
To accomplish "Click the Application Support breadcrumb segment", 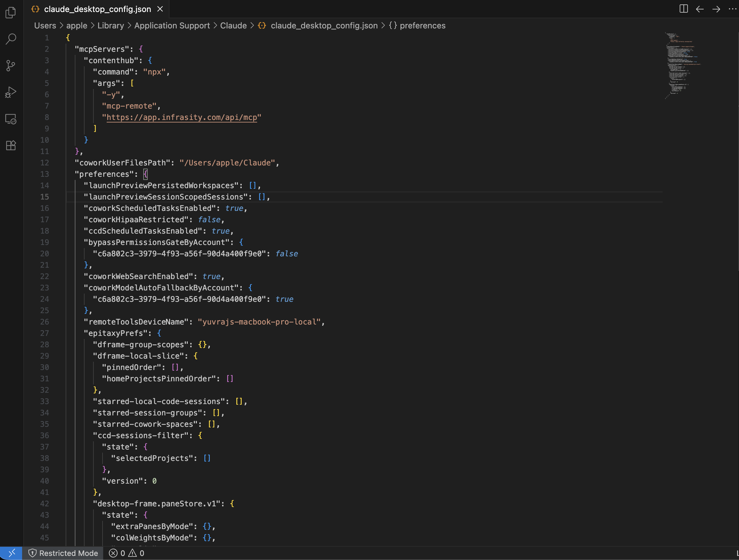I will [x=172, y=25].
